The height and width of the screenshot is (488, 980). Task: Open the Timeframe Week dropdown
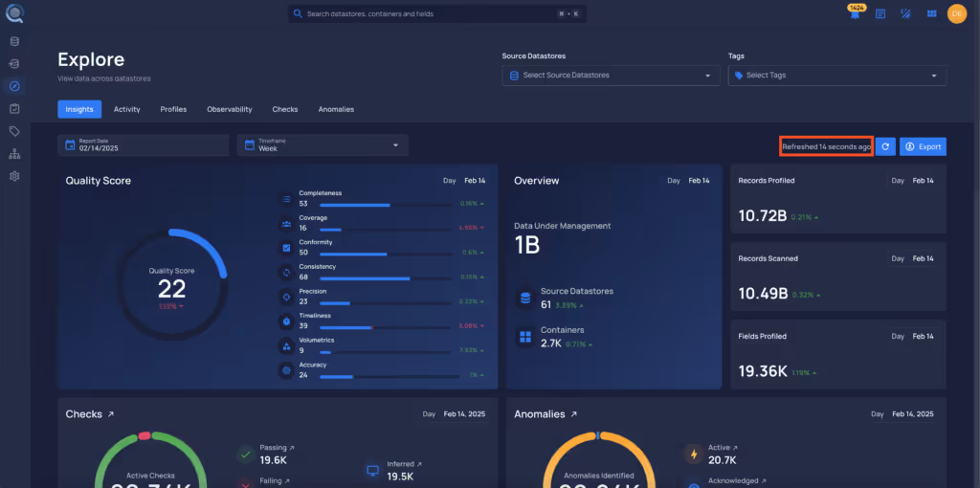point(323,144)
